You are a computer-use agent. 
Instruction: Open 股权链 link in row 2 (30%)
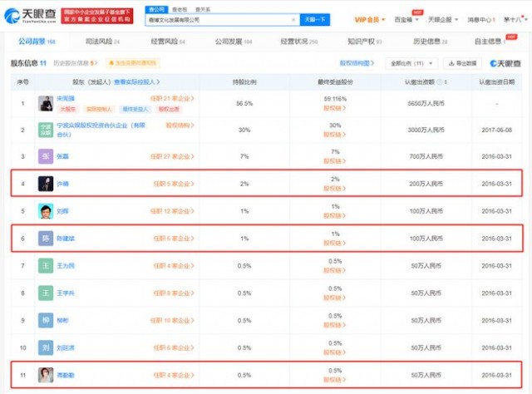coord(334,135)
